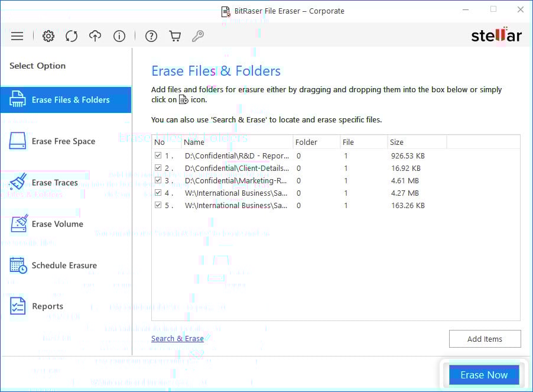Click the No column header
Image resolution: width=533 pixels, height=392 pixels.
coord(167,142)
